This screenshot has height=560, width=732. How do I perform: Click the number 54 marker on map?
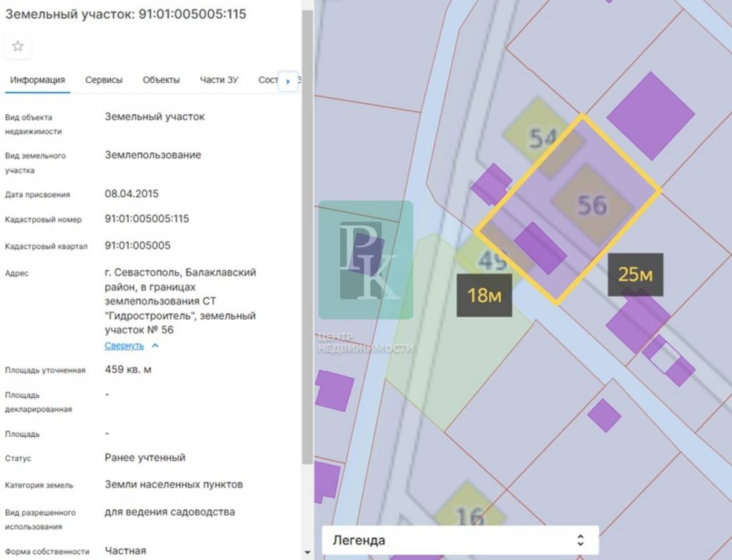click(543, 138)
